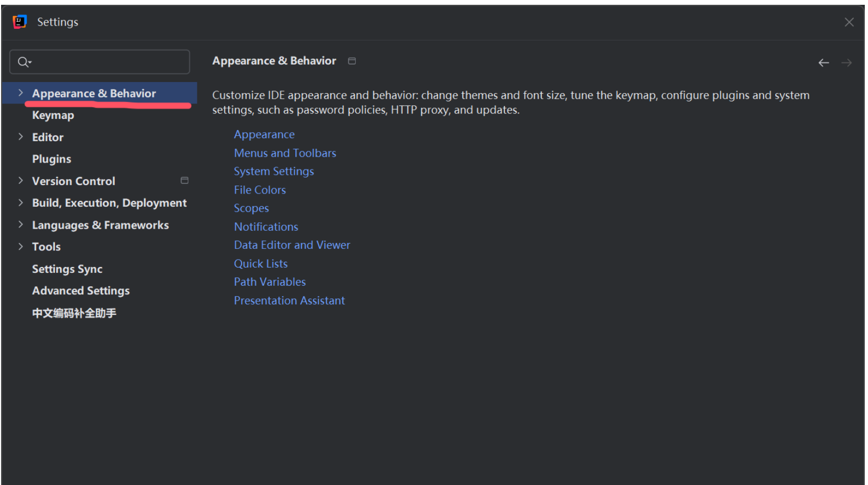This screenshot has width=868, height=485.
Task: Expand the Editor settings node
Action: click(20, 136)
